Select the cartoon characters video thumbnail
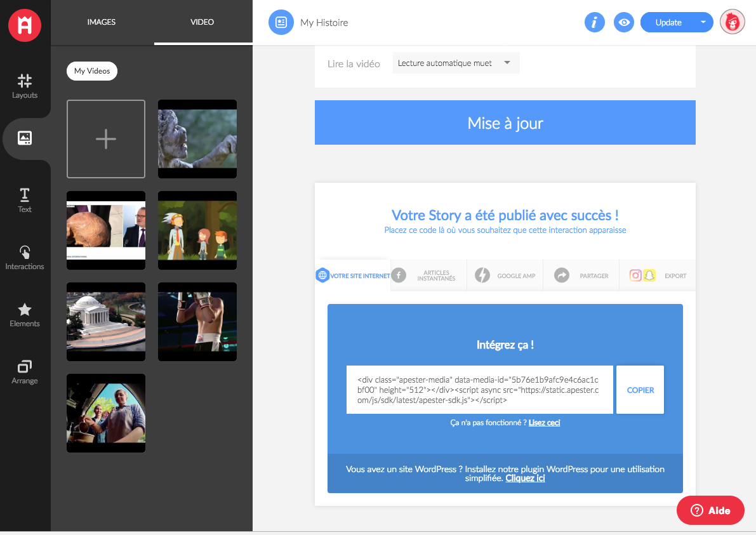Image resolution: width=756 pixels, height=535 pixels. point(197,230)
